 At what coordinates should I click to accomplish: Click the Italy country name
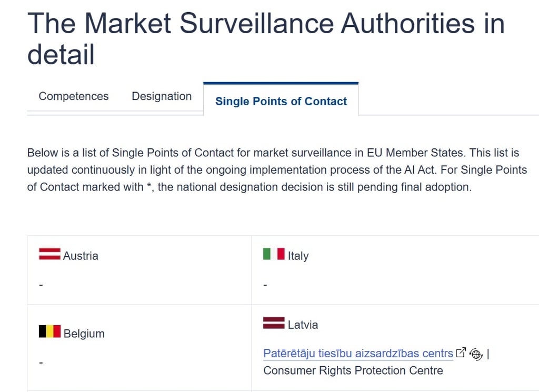[298, 256]
